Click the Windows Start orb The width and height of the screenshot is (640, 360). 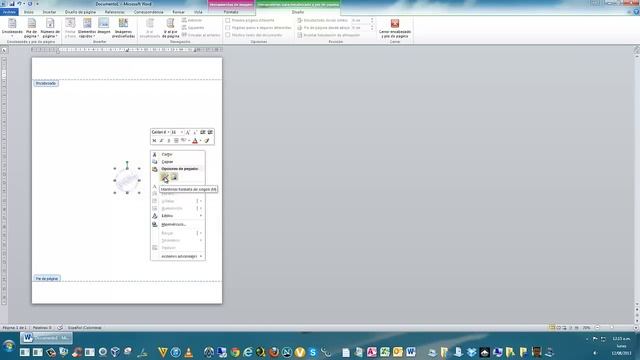click(9, 346)
